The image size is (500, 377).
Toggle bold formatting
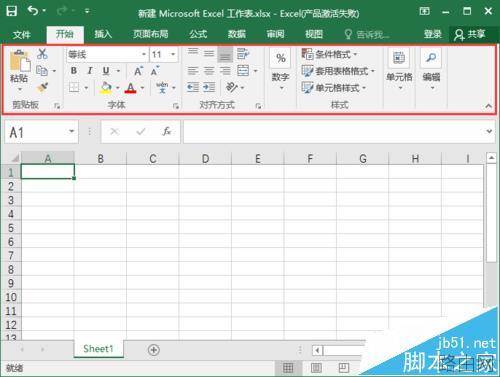[x=74, y=71]
